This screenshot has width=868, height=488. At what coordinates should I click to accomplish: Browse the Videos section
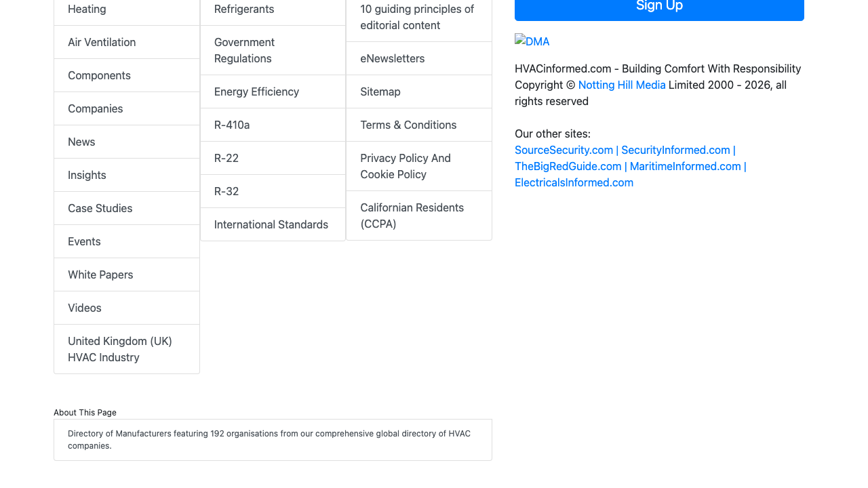tap(84, 308)
